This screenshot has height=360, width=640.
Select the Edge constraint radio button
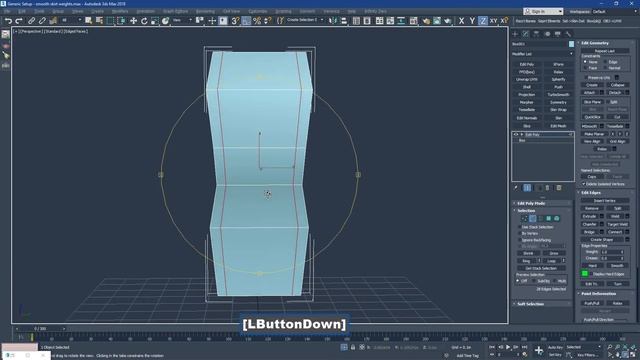[606, 62]
